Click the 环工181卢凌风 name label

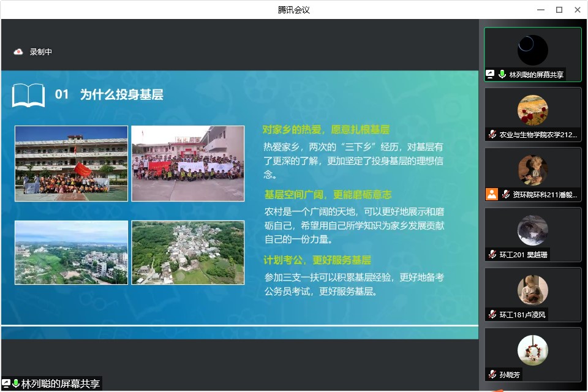522,314
